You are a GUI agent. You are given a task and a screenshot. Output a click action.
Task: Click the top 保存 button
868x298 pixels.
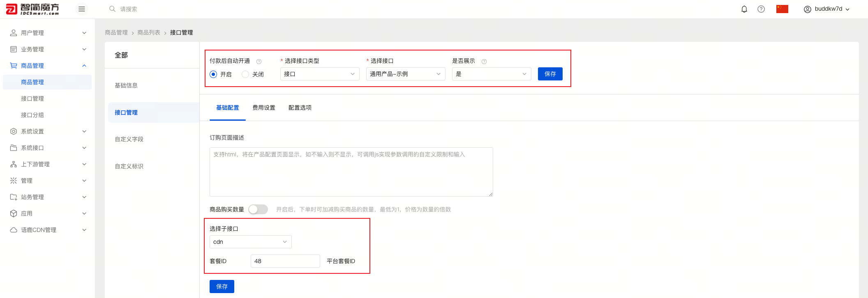(x=550, y=74)
